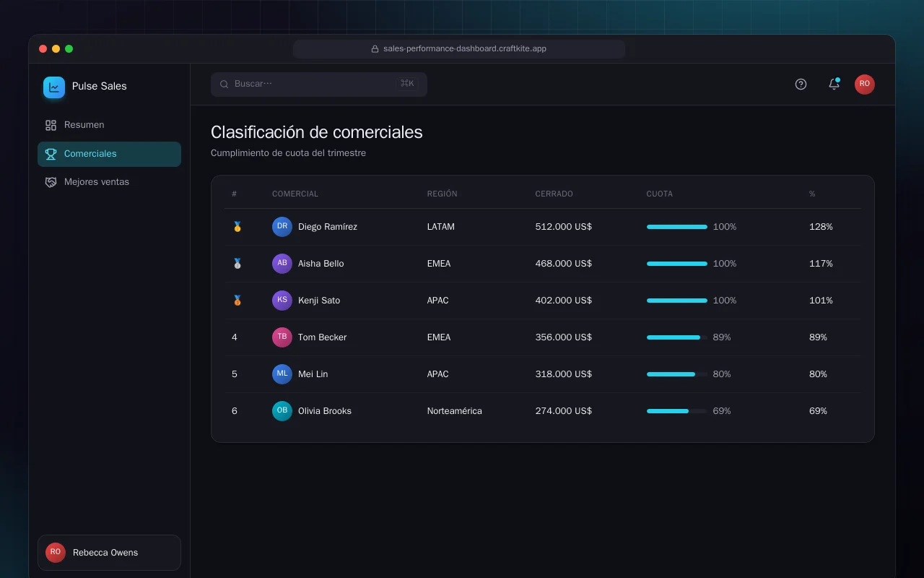Click the Pulse Sales logo icon
The image size is (924, 578).
click(54, 87)
